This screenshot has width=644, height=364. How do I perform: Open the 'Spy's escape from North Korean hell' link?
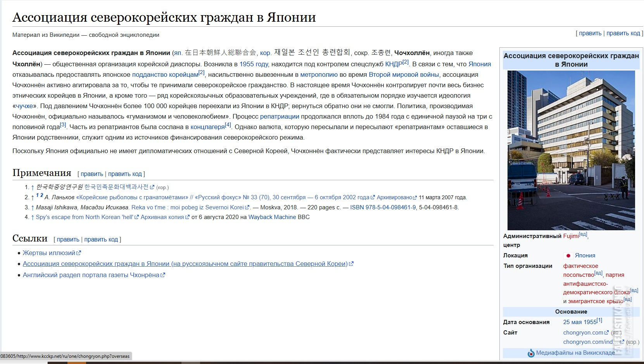[87, 217]
